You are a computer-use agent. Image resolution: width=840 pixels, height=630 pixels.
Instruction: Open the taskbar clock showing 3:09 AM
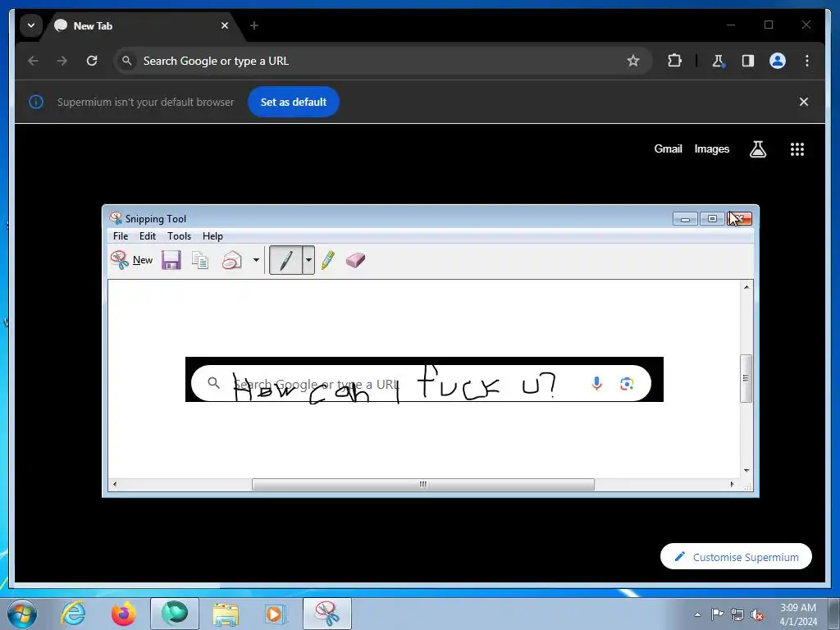click(x=798, y=614)
